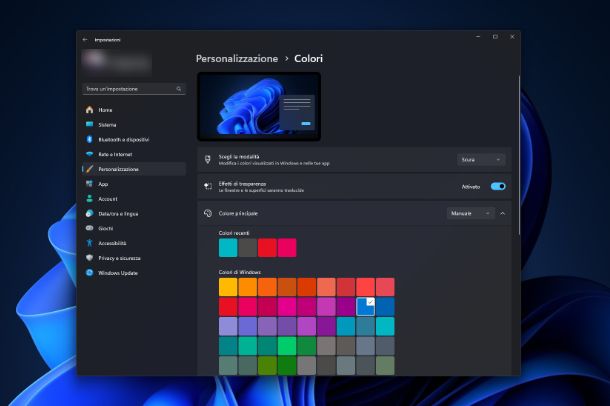Pick the teal swatch in Colori recenti
610x406 pixels.
[228, 248]
